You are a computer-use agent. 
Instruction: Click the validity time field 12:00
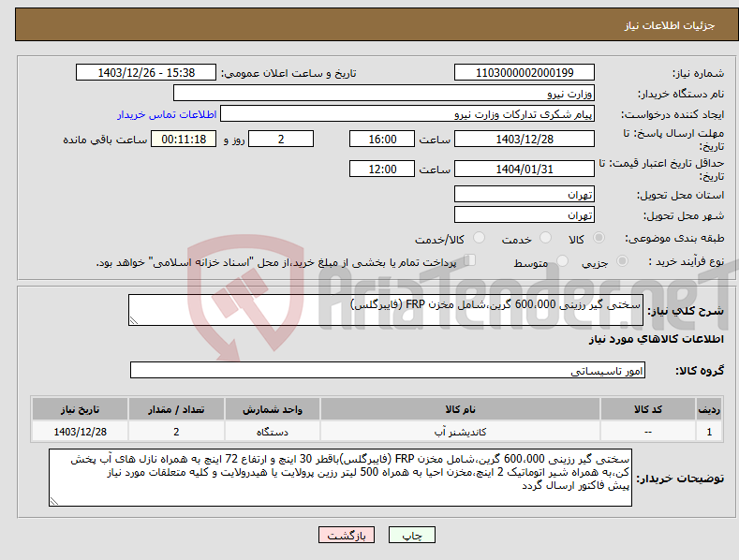(x=382, y=169)
